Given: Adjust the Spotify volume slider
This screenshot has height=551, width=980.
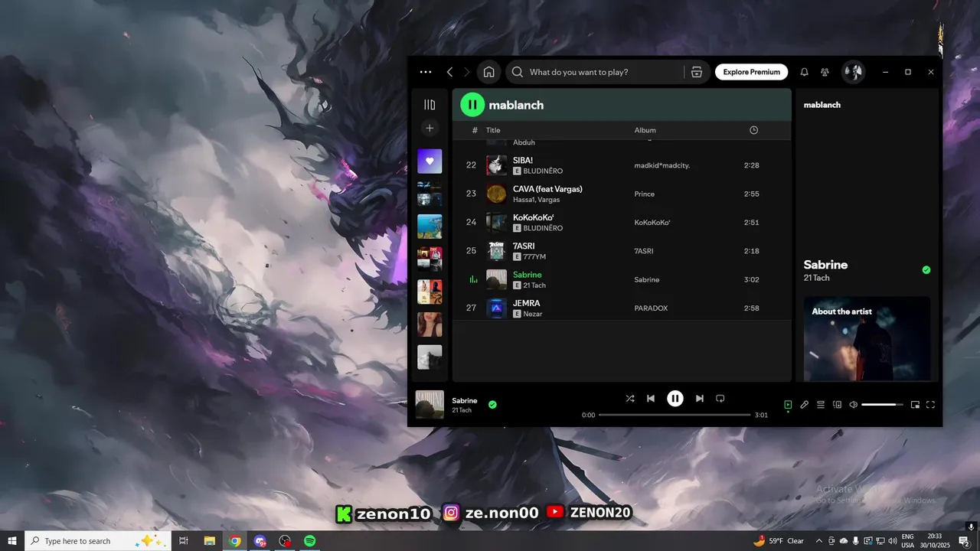Looking at the screenshot, I should click(882, 405).
